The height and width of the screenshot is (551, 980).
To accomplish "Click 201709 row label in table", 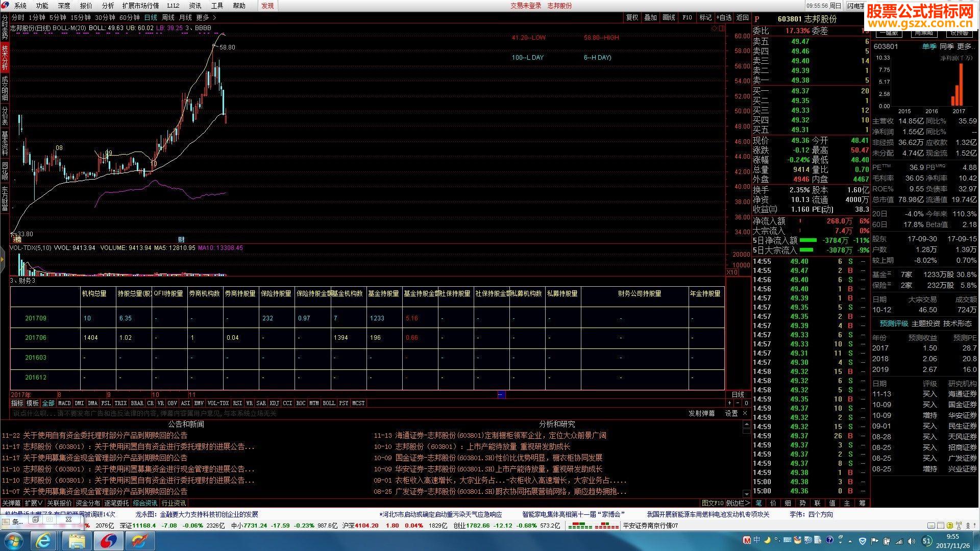I will [x=36, y=318].
